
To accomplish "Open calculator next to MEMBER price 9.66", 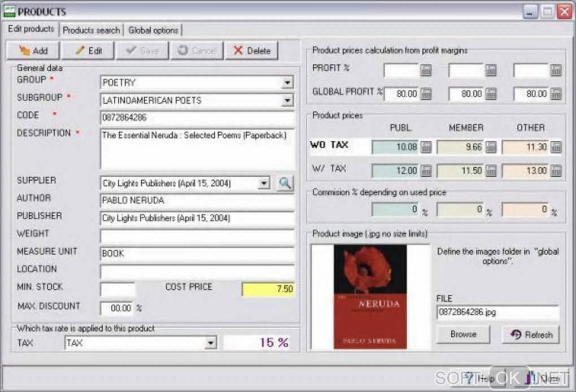I will (x=491, y=147).
